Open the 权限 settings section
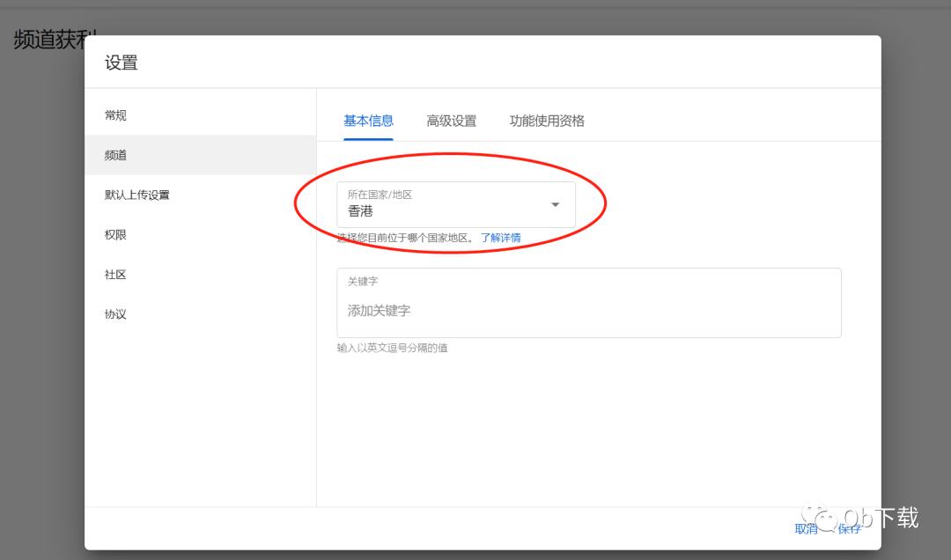Image resolution: width=951 pixels, height=560 pixels. click(x=114, y=234)
